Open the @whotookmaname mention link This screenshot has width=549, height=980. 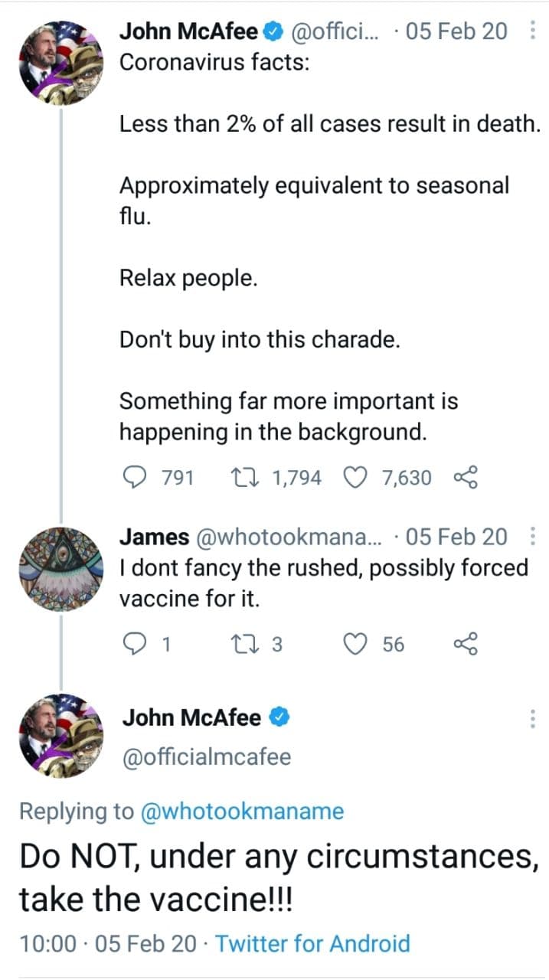pyautogui.click(x=241, y=812)
